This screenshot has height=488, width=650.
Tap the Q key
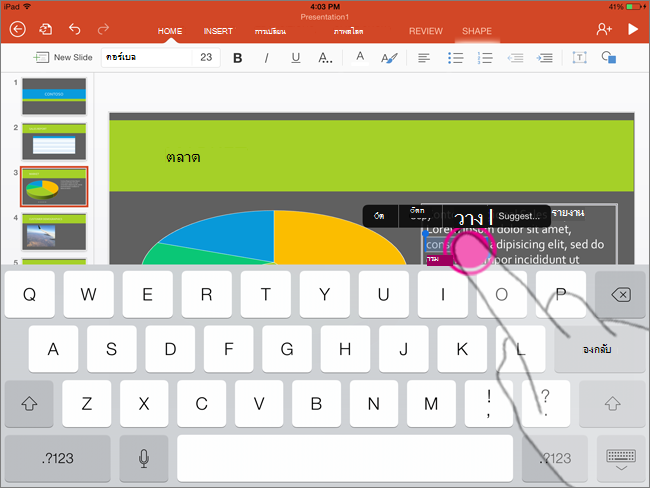[x=29, y=295]
